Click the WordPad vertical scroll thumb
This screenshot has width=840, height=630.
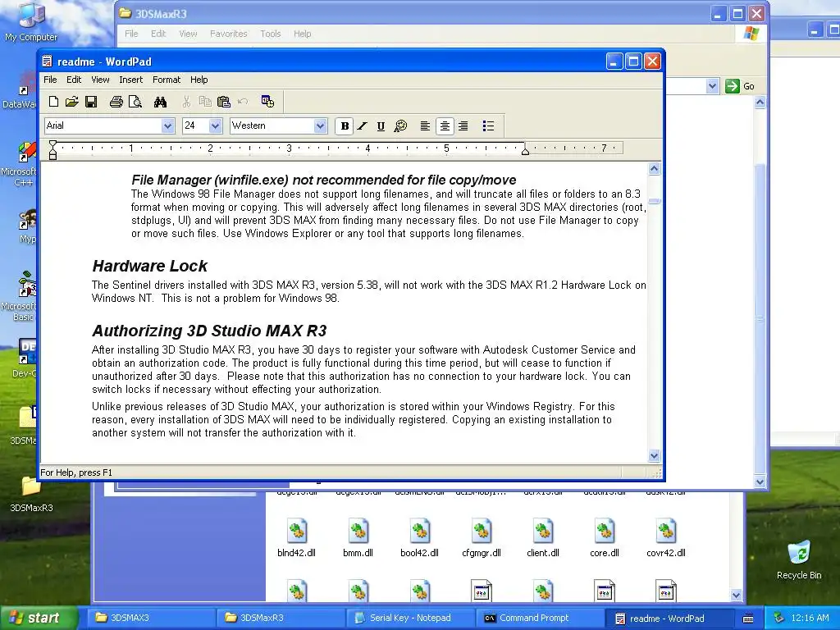(x=654, y=202)
